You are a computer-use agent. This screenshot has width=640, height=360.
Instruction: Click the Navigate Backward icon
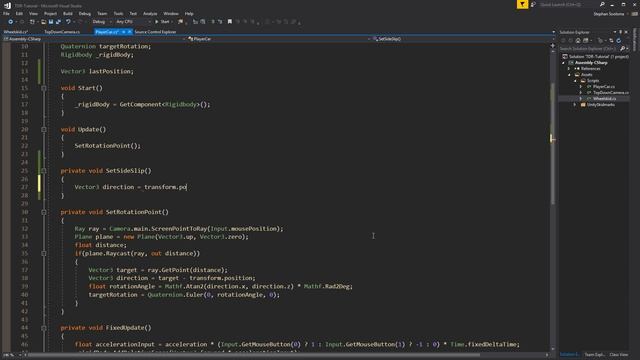pyautogui.click(x=11, y=22)
